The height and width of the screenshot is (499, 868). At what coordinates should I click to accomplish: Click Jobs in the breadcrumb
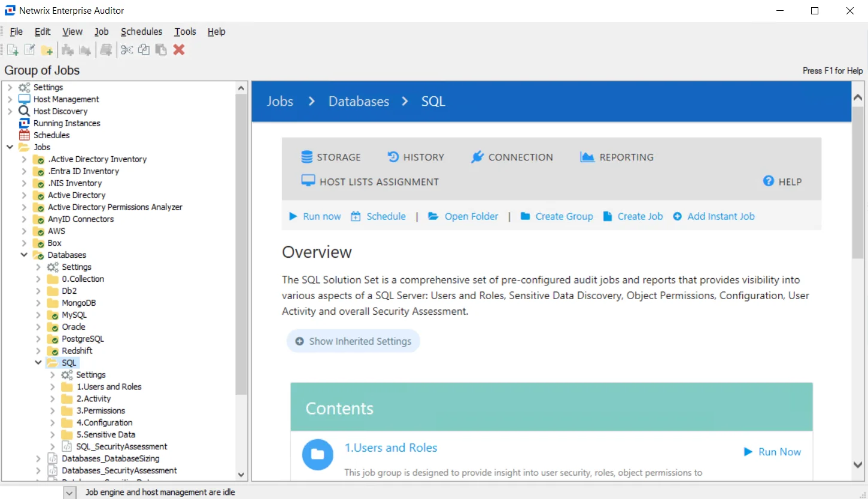[x=280, y=101]
